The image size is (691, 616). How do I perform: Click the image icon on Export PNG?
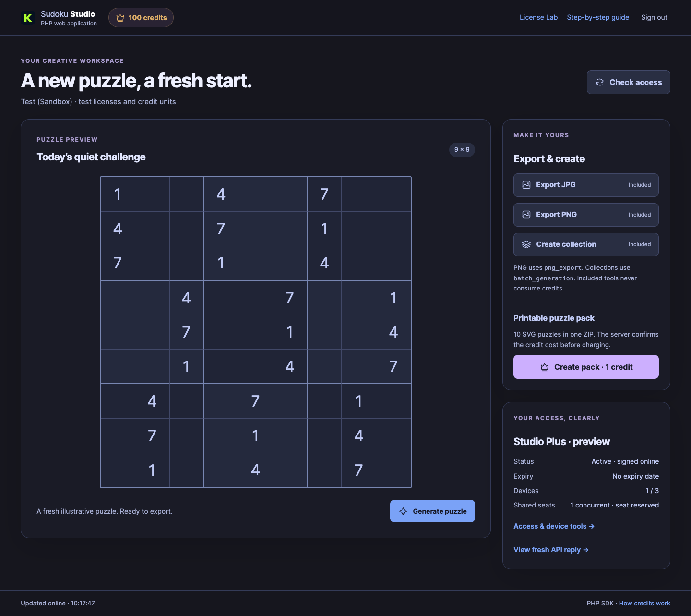pos(526,215)
